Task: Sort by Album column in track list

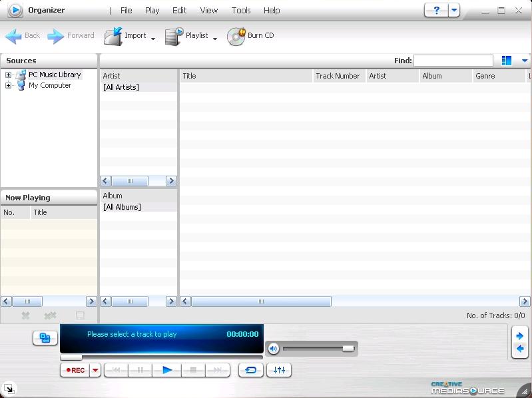Action: (446, 76)
